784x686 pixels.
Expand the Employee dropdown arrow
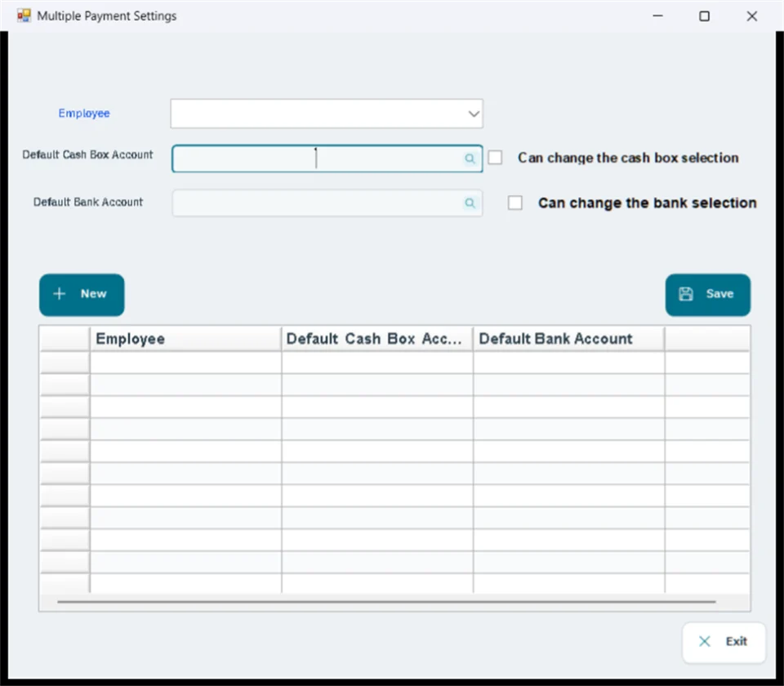(474, 114)
